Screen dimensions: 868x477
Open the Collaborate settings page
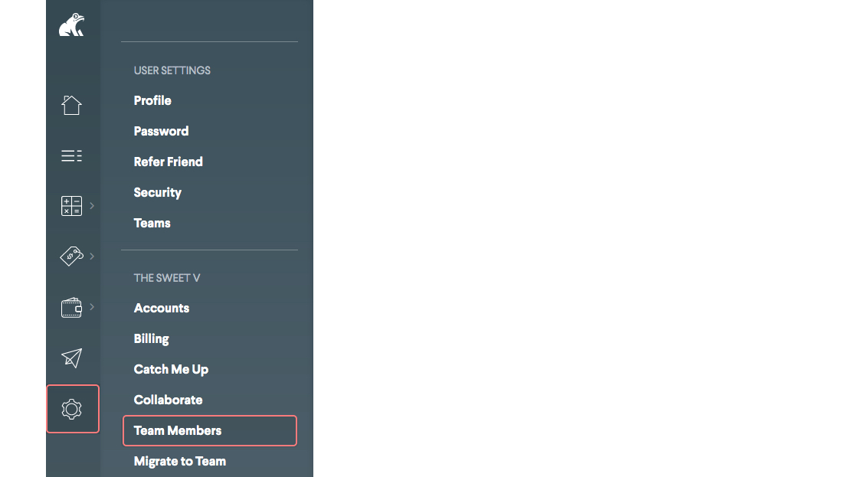pyautogui.click(x=168, y=400)
